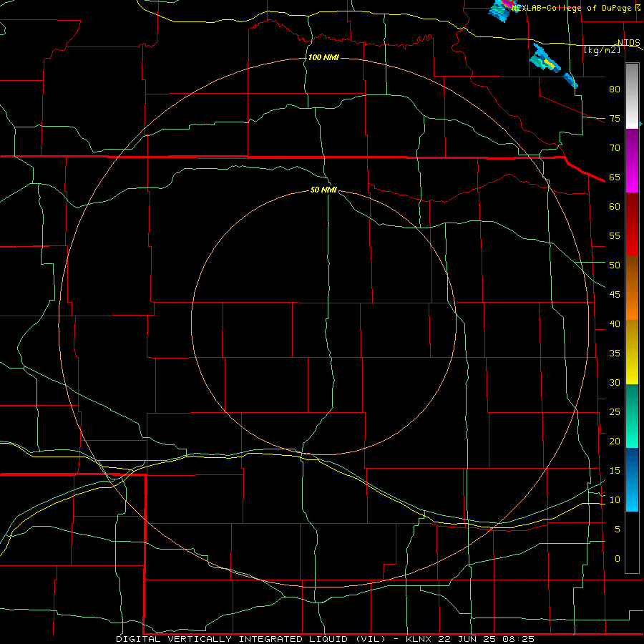644x644 pixels.
Task: Click the 0 value on the VIL scale
Action: click(618, 559)
